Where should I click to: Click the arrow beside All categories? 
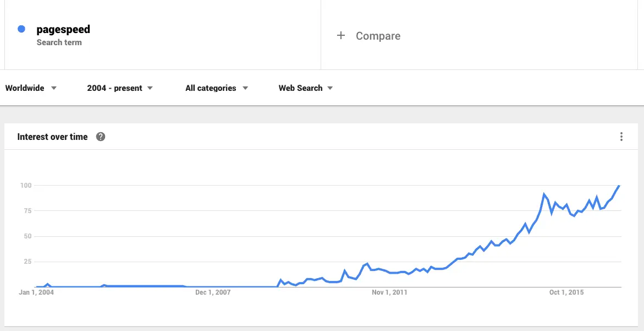tap(245, 88)
